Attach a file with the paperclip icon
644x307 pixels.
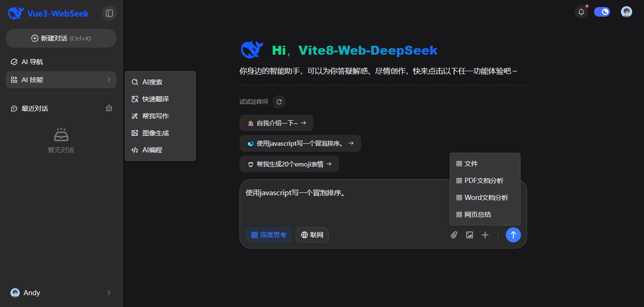click(454, 235)
